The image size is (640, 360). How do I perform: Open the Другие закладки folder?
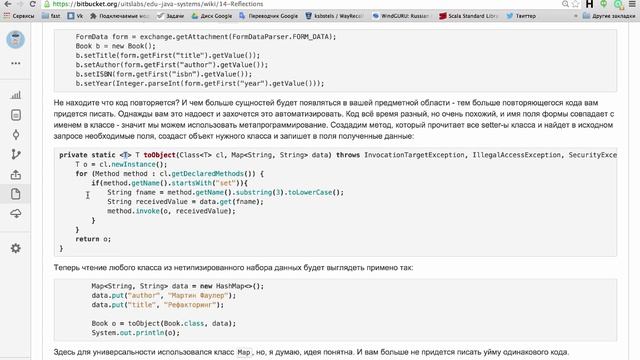[609, 16]
